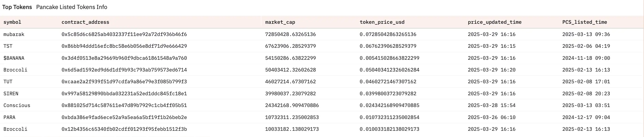Select SIREN's token price value
Viewport: 644px width, 137px height.
coord(388,93)
